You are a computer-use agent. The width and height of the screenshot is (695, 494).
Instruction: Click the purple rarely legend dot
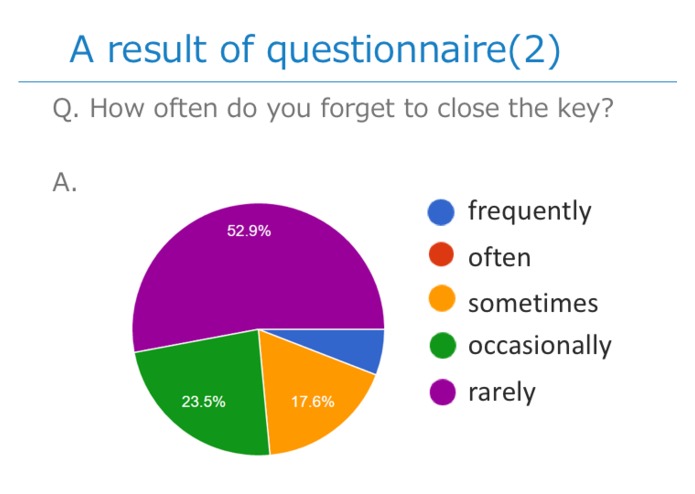[x=443, y=392]
